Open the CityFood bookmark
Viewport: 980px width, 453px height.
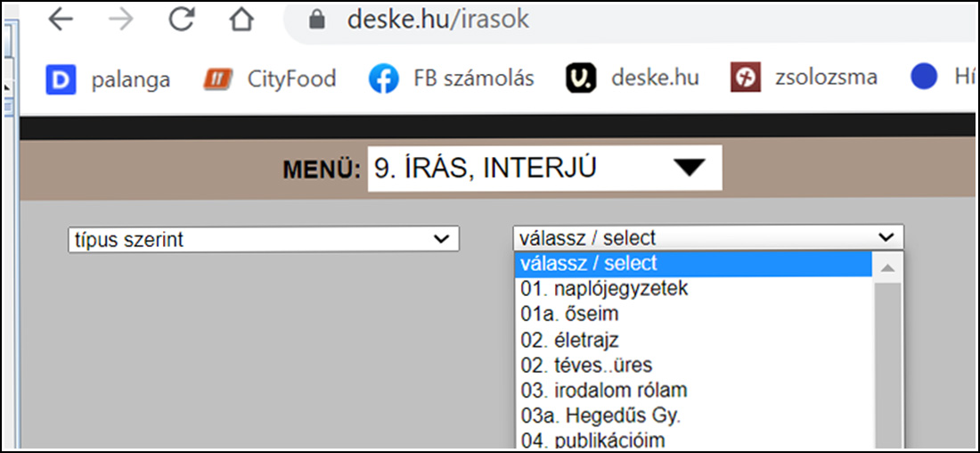point(269,78)
